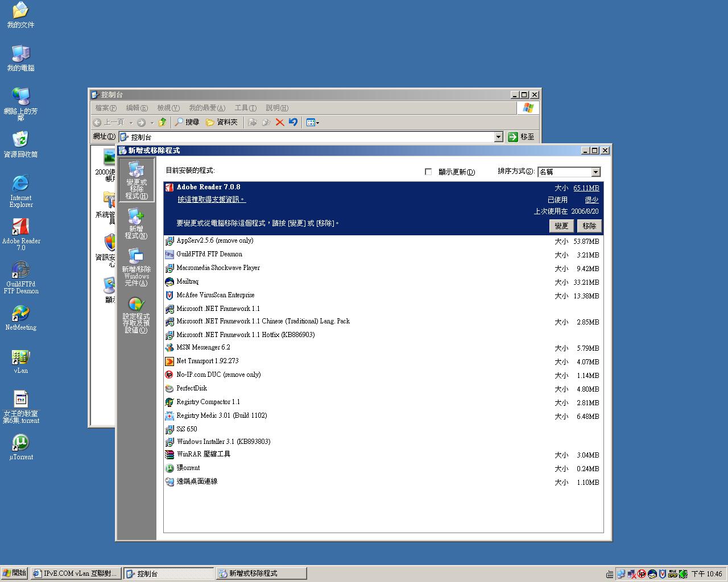Open the 檔案 menu in 控制台
The width and height of the screenshot is (728, 582).
[x=106, y=108]
